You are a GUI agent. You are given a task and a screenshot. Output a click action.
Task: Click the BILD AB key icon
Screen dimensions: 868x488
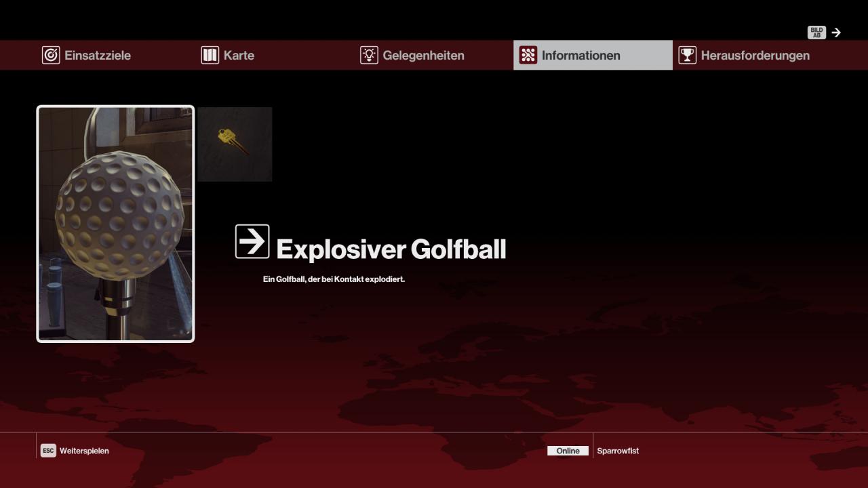(816, 33)
